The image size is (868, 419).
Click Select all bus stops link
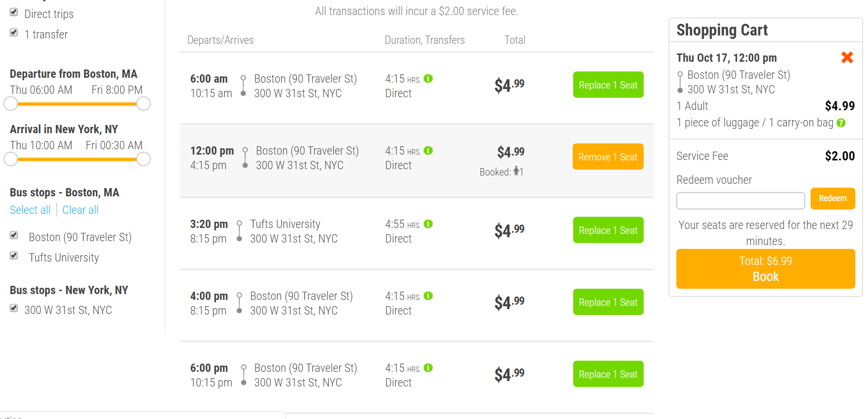pyautogui.click(x=30, y=210)
